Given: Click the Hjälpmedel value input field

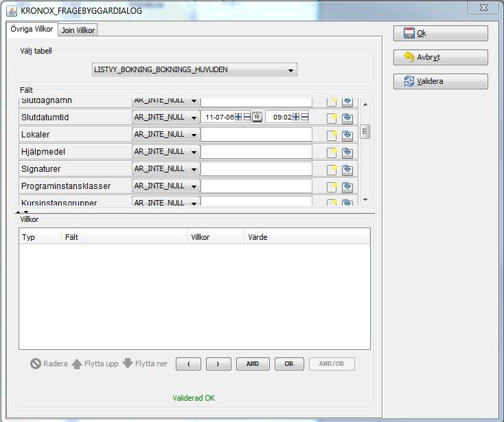Looking at the screenshot, I should [x=256, y=151].
